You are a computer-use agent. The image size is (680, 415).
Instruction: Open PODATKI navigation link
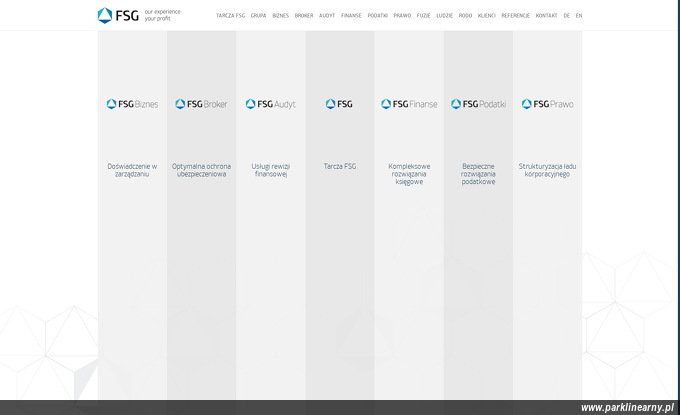pyautogui.click(x=378, y=16)
